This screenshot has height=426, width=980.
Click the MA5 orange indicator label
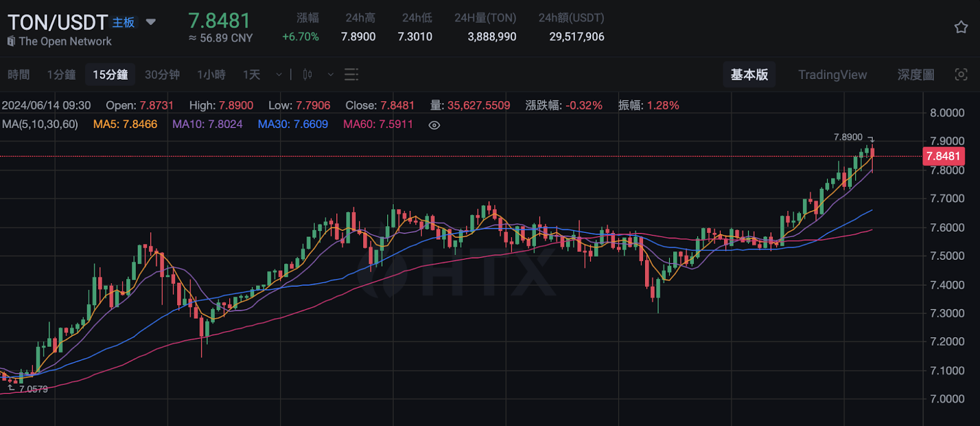click(125, 124)
